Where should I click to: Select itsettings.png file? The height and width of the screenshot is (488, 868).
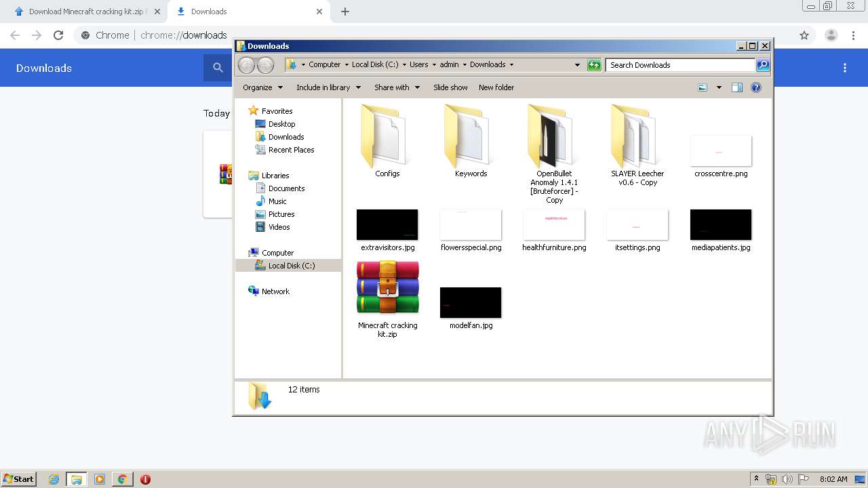pos(637,230)
